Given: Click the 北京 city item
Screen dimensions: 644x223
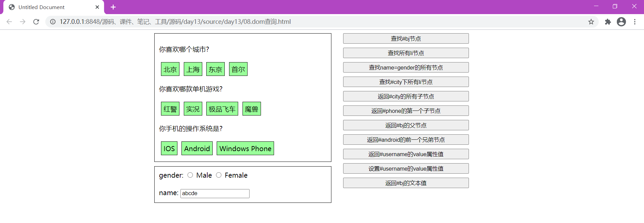Looking at the screenshot, I should tap(170, 69).
